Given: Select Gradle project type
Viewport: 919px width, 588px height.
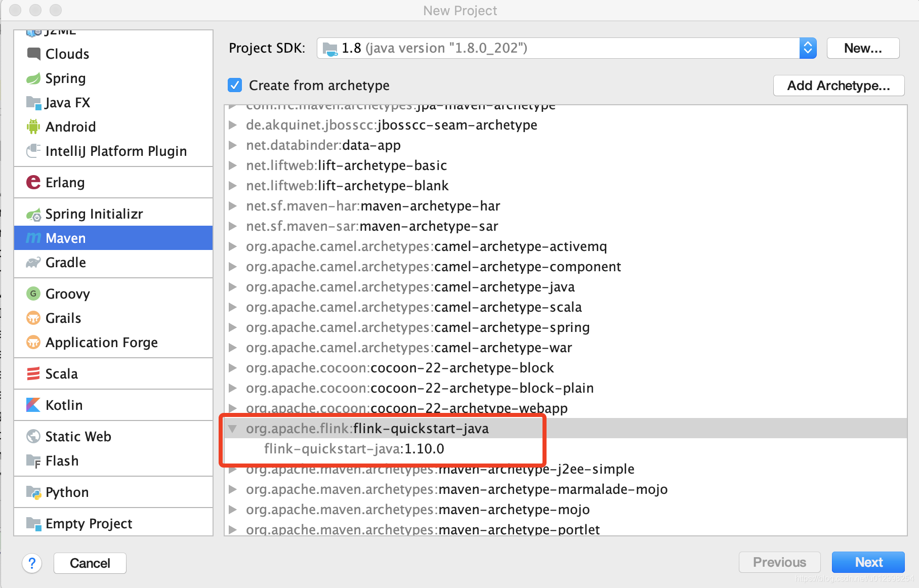Looking at the screenshot, I should pos(113,263).
